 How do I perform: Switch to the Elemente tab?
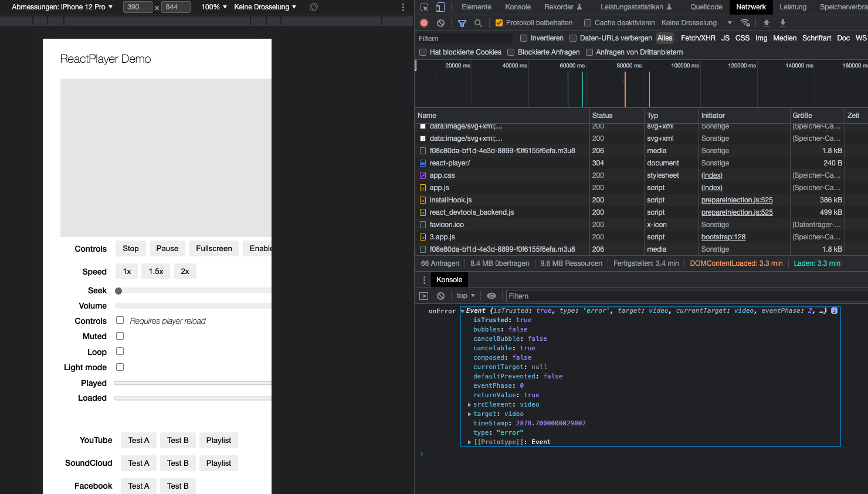(476, 7)
